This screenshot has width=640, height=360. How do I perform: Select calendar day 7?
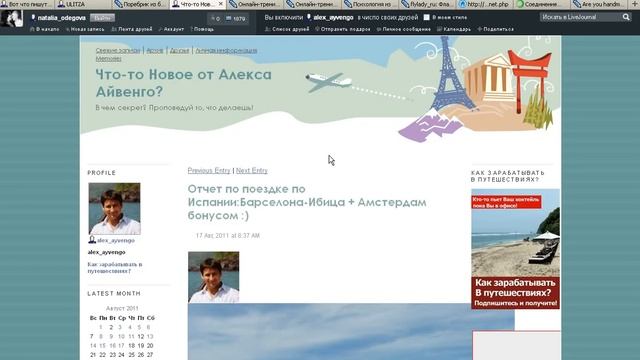coord(91,337)
